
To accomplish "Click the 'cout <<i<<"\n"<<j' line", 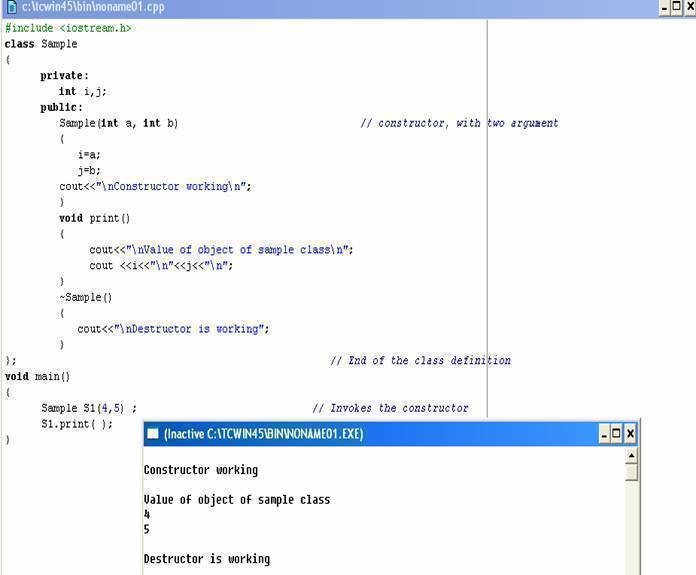I will (161, 266).
